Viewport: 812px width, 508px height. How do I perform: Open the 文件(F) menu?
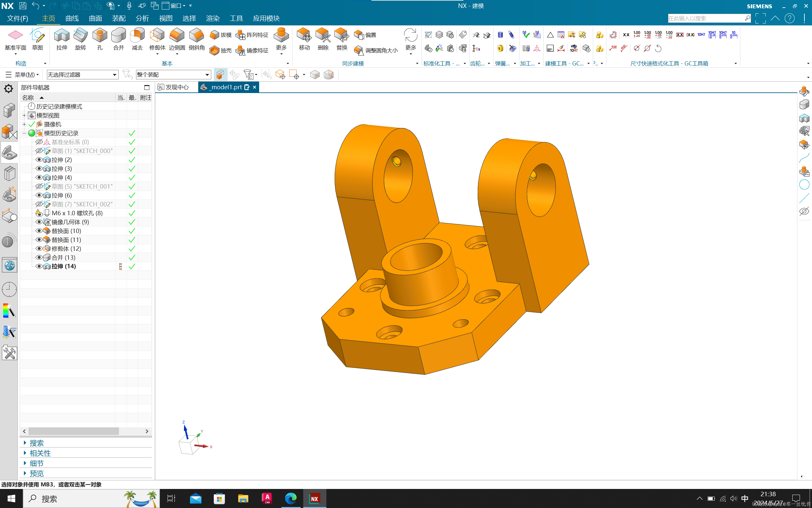coord(17,18)
